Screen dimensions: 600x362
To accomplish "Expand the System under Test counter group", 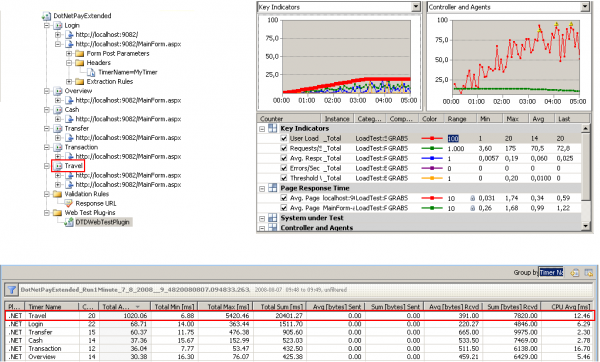I will tap(262, 219).
